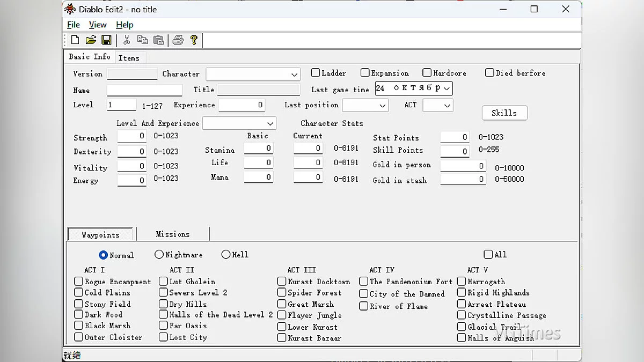Open the Last game time date picker
This screenshot has width=644, height=362.
413,88
